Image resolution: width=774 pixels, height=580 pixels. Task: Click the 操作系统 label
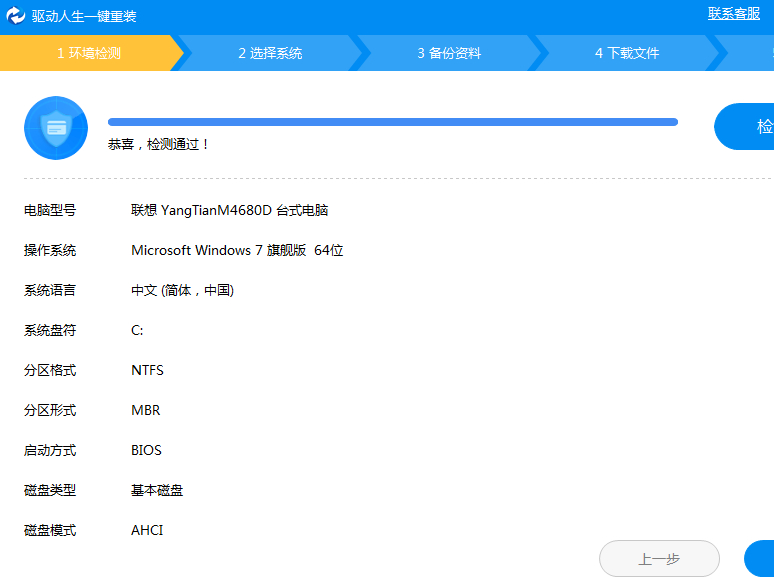point(50,250)
